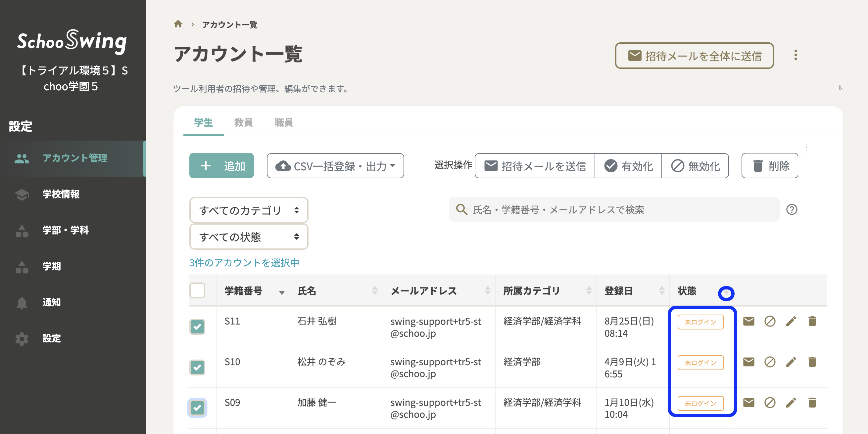Disable account S10 using the block icon

click(770, 362)
